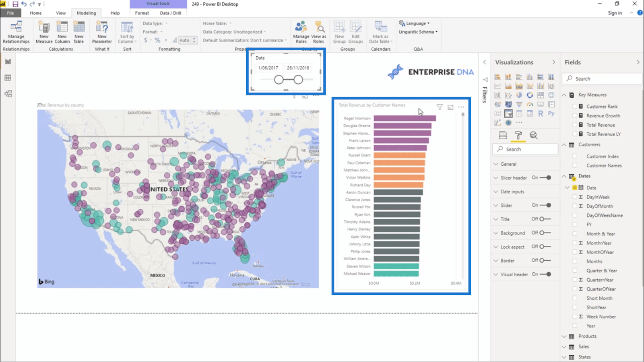Select the line chart visualization
The image size is (644, 362).
[498, 86]
